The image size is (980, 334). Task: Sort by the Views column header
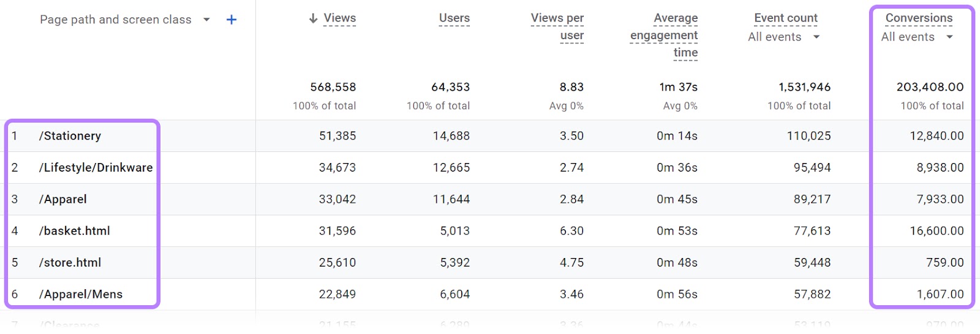tap(339, 18)
